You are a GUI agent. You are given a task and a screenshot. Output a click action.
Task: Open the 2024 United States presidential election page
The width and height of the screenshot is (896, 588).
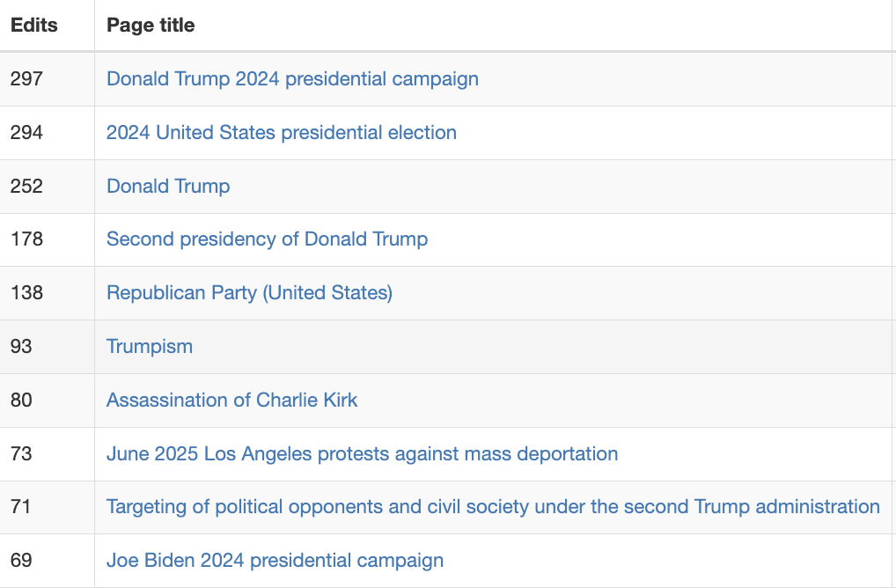point(281,133)
